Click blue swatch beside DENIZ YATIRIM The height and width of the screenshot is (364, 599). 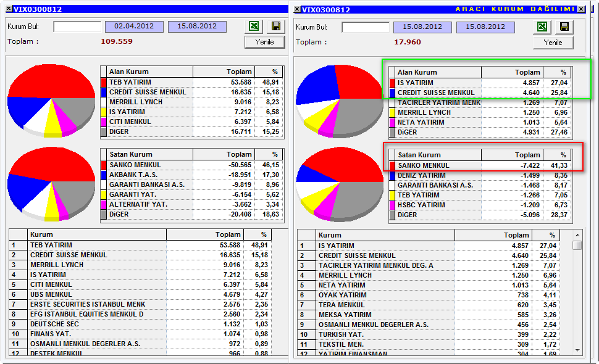coord(392,175)
